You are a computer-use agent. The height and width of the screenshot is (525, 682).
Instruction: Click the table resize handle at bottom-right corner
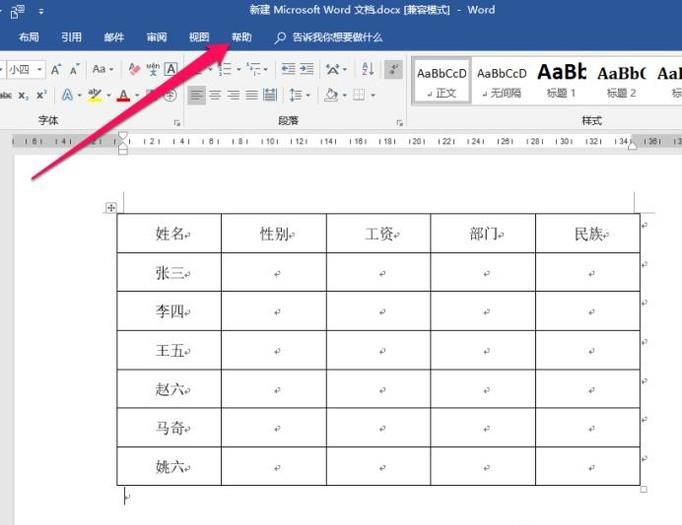coord(644,489)
